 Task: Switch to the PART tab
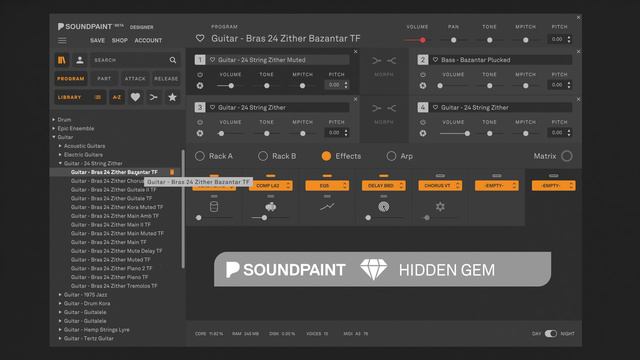coord(104,78)
